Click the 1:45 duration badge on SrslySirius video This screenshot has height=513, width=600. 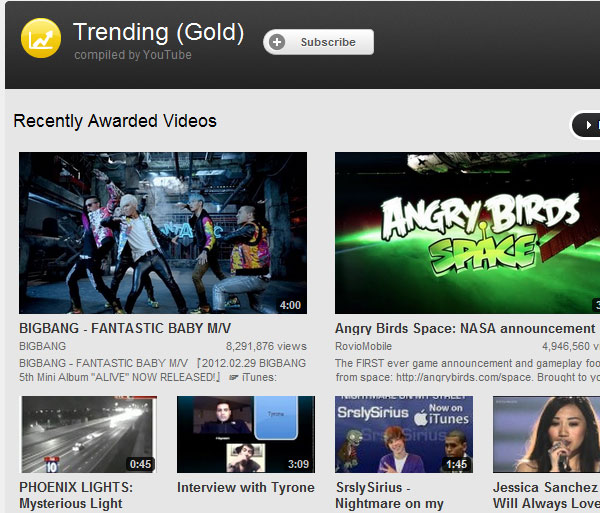pyautogui.click(x=456, y=464)
